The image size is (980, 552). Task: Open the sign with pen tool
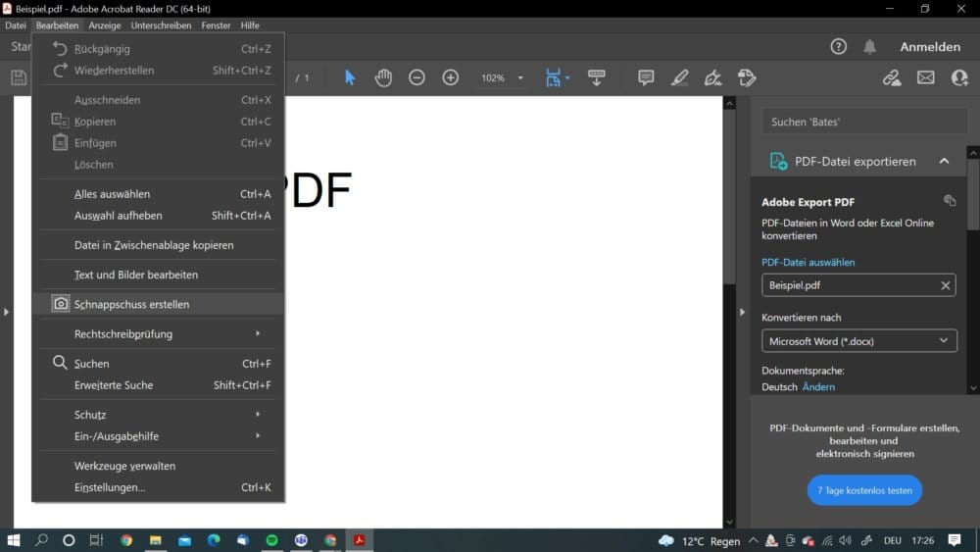click(713, 77)
